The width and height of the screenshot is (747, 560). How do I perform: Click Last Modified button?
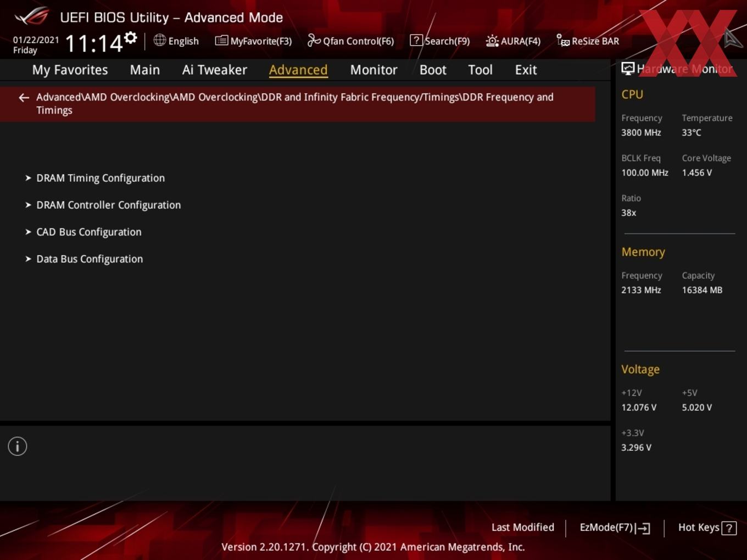(523, 528)
